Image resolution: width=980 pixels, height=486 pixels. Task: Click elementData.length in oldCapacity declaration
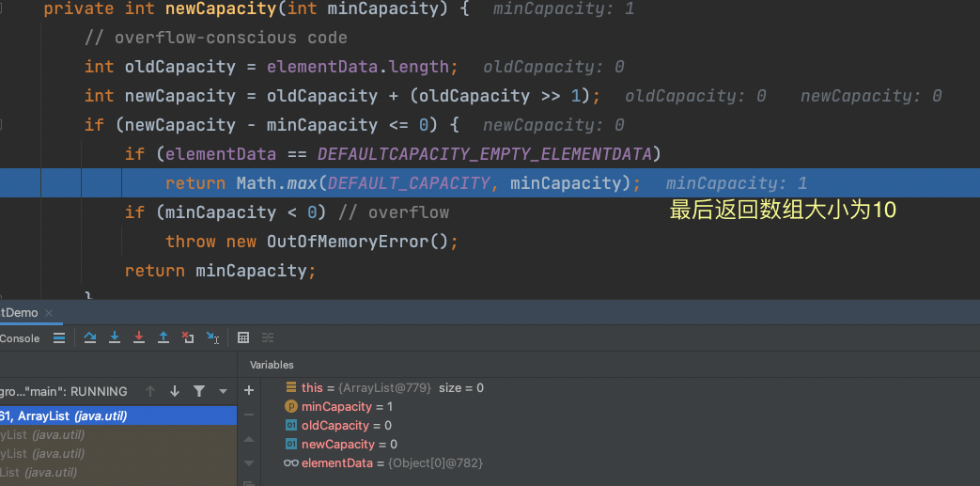click(357, 67)
